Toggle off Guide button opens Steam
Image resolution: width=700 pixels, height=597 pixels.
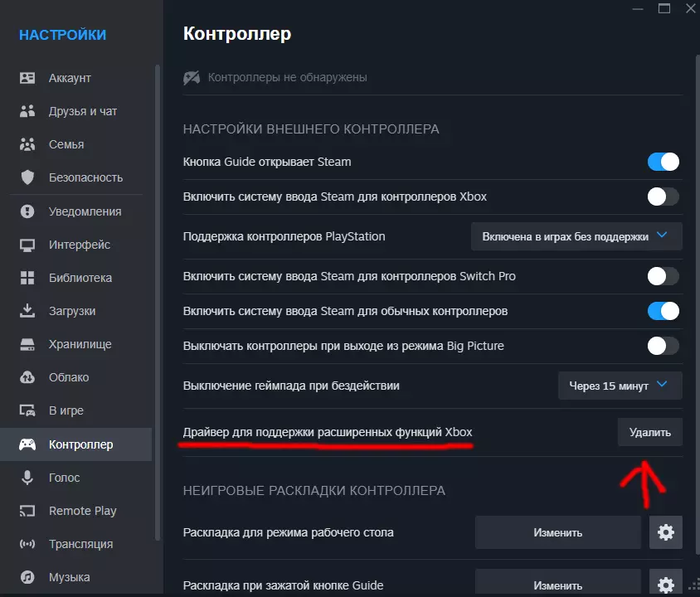663,162
